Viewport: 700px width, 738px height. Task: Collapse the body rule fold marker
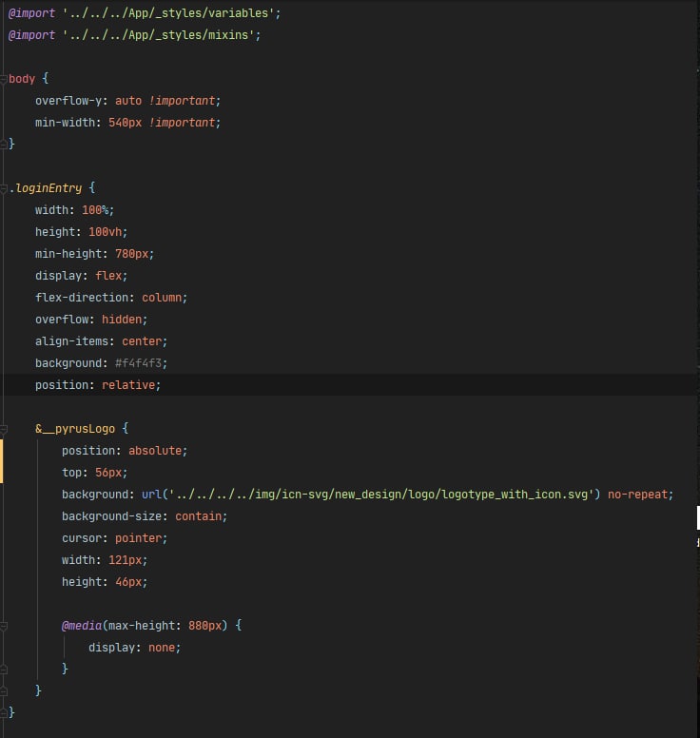3,80
